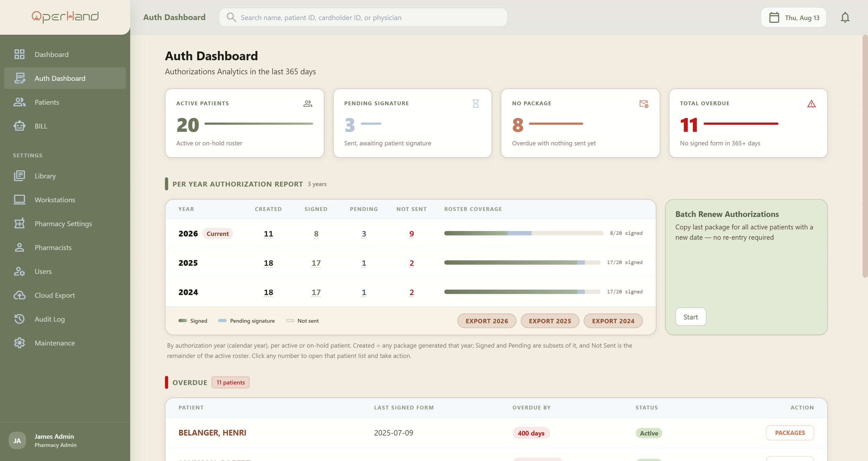
Task: Open 2026 not sent count 9
Action: (x=411, y=234)
